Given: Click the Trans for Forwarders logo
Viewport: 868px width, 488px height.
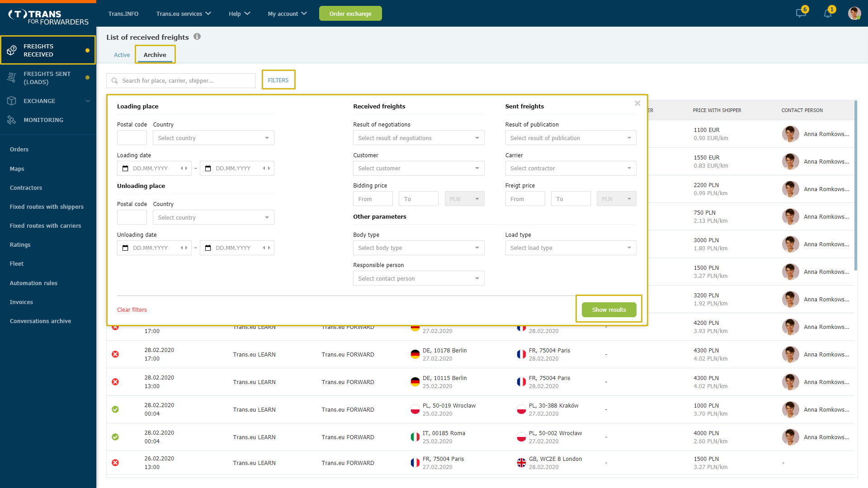Looking at the screenshot, I should pos(48,17).
